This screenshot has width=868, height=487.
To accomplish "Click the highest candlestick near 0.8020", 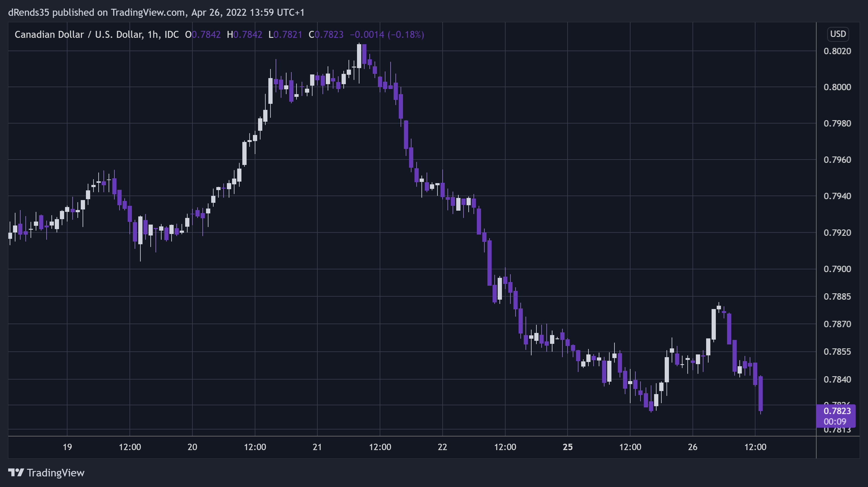I will point(359,63).
